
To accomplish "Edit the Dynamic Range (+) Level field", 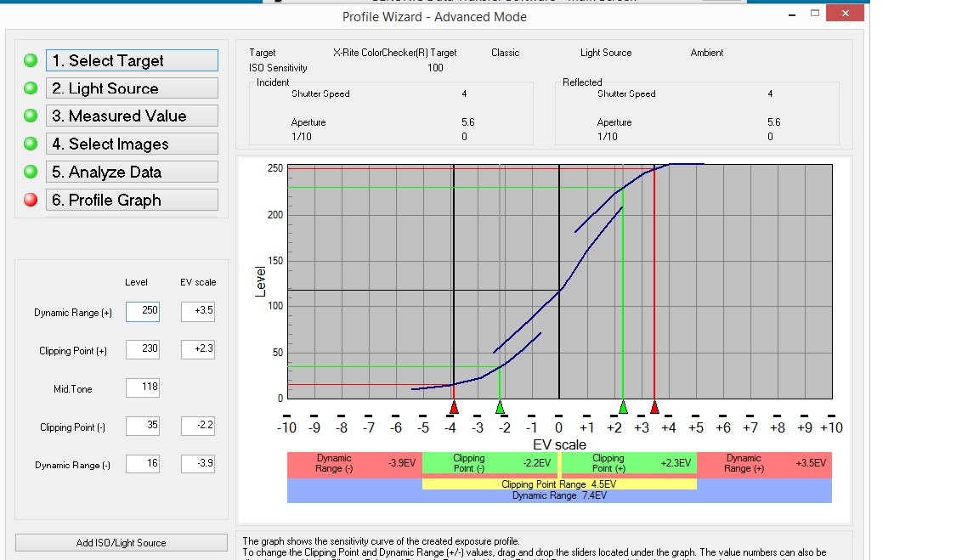I will pos(143,312).
